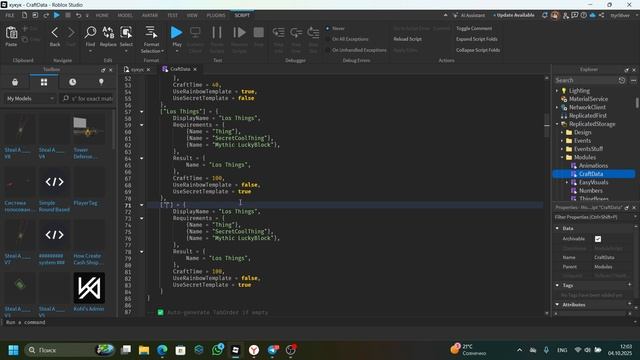Select On All Exceptions option
The image size is (640, 360).
click(347, 39)
